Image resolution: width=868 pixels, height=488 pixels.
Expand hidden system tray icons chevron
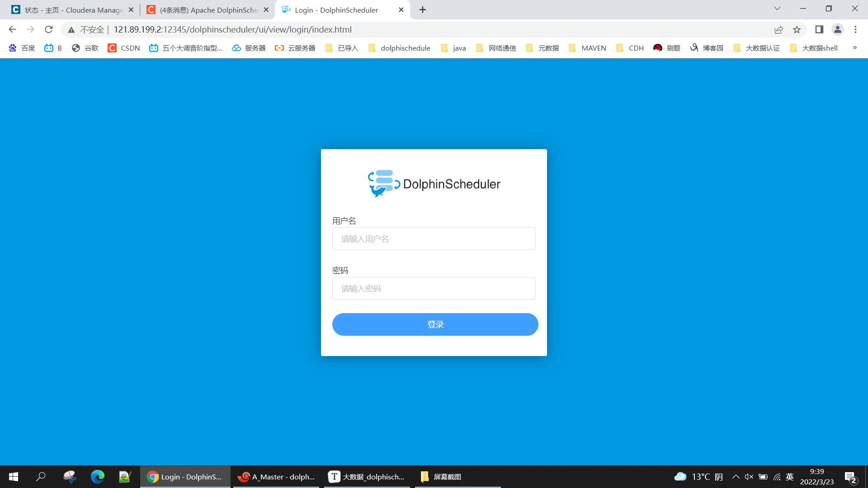[736, 477]
